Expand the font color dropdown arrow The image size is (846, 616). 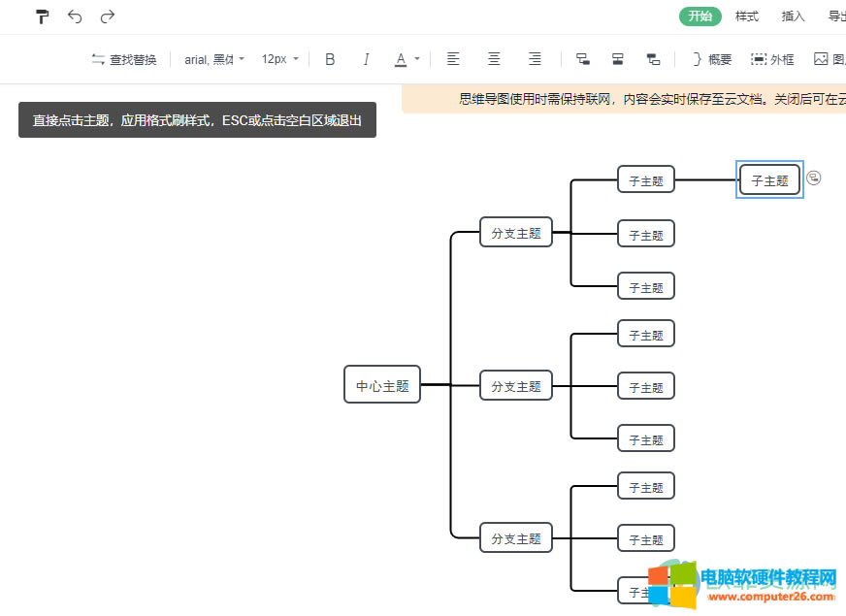pos(418,59)
